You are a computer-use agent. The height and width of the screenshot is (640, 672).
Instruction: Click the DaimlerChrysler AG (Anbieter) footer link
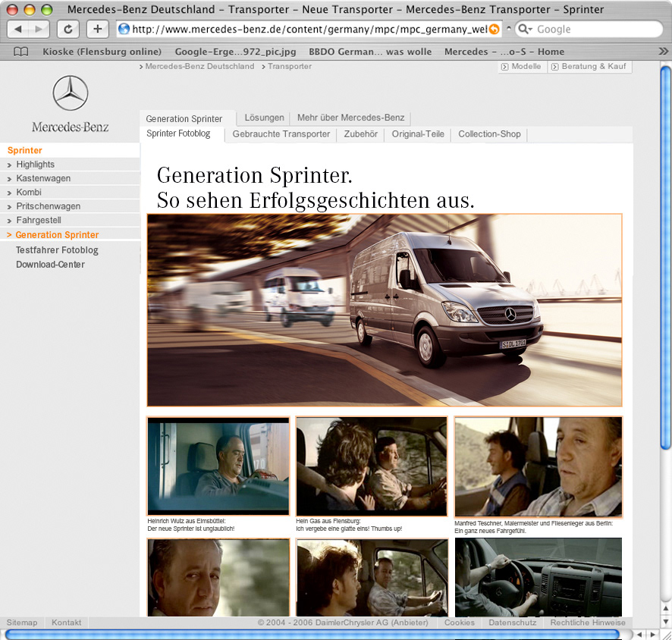coord(343,623)
